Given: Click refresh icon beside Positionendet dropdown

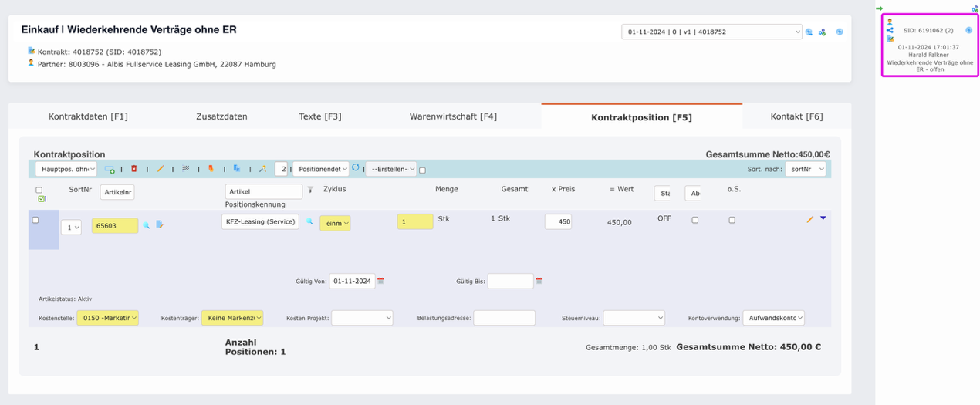Looking at the screenshot, I should point(356,167).
